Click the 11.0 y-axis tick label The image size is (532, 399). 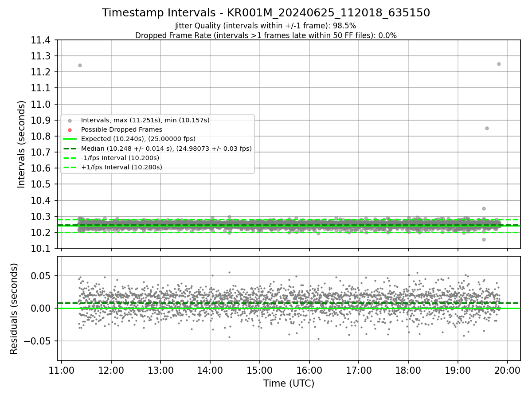click(40, 104)
